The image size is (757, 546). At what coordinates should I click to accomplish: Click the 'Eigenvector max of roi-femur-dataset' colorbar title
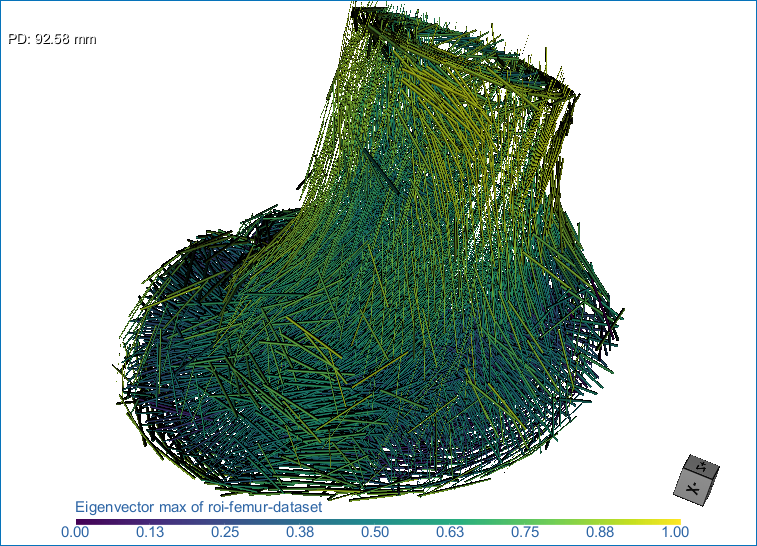pyautogui.click(x=198, y=508)
